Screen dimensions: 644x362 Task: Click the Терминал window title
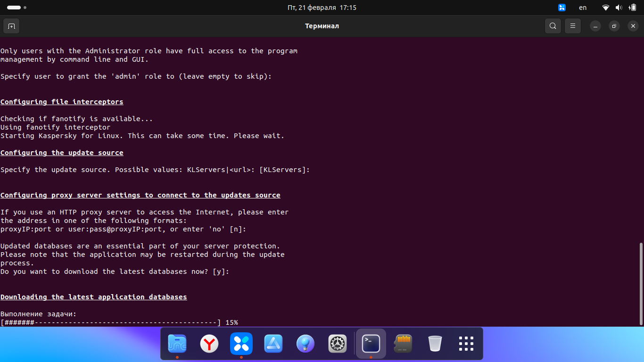point(322,26)
